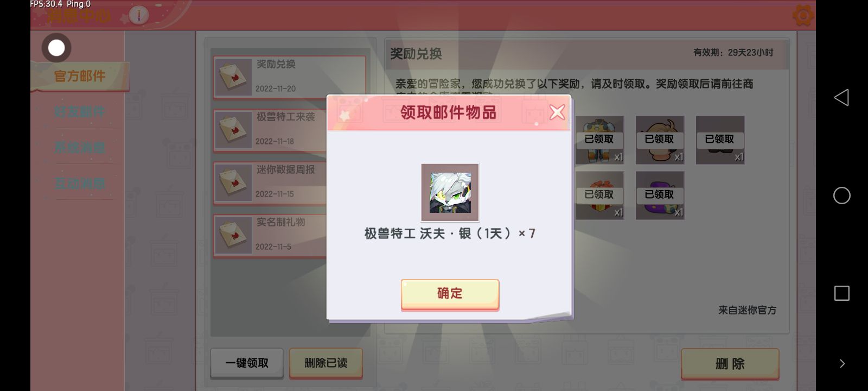Click the wolf agent avatar reward icon

tap(450, 192)
